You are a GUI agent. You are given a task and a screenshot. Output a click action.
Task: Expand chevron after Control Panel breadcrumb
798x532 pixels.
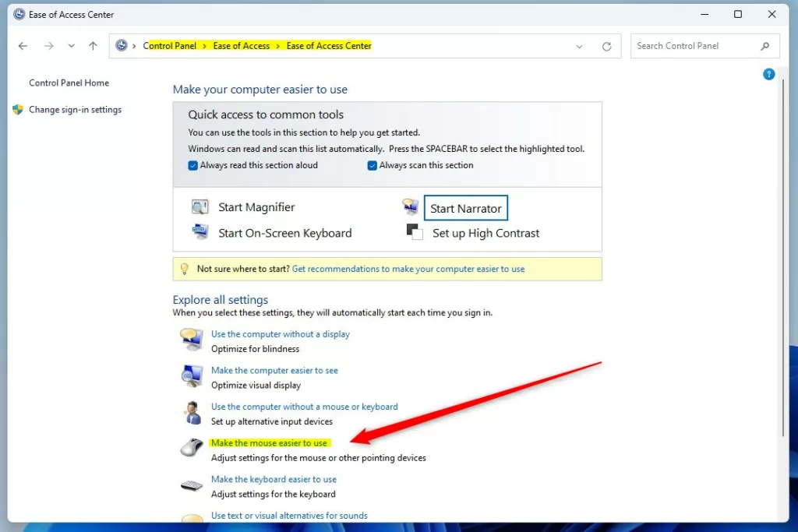tap(205, 46)
